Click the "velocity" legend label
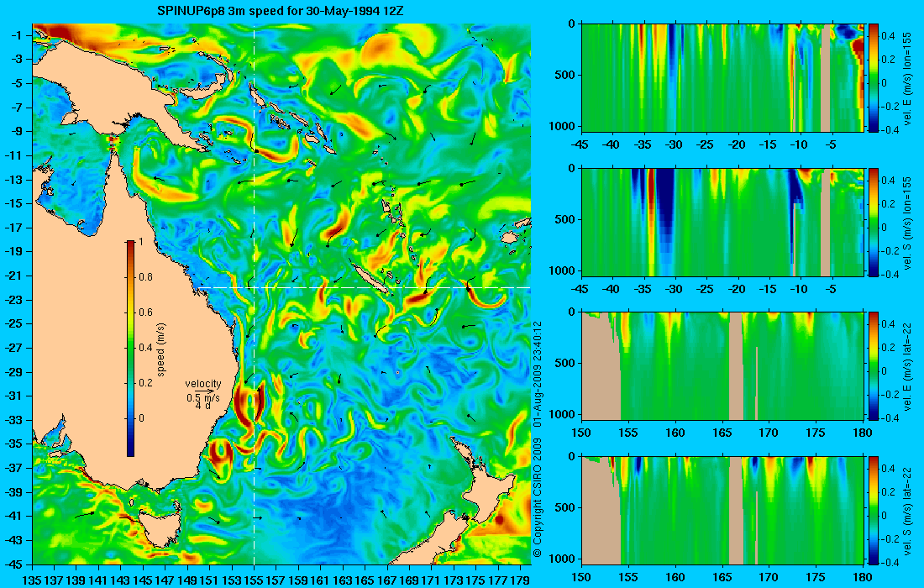This screenshot has width=924, height=588. coord(202,384)
